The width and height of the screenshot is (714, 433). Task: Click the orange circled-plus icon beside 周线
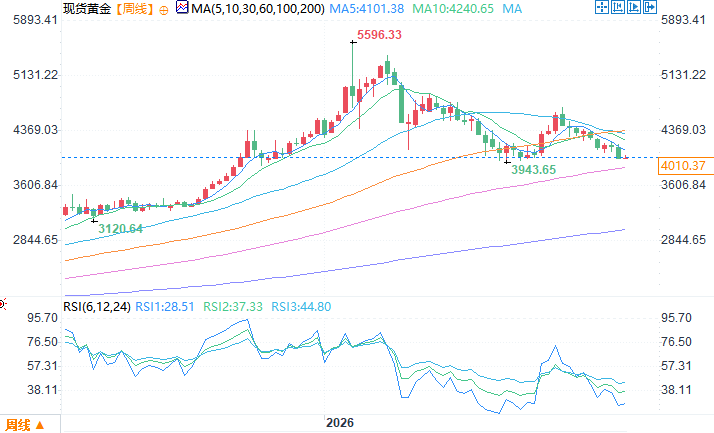(164, 10)
